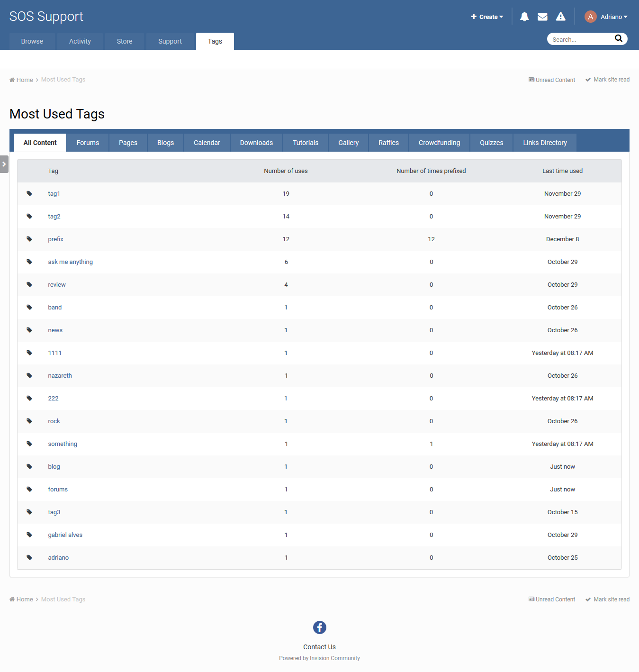Screen dimensions: 639x672
Task: Click the tag icon beside rock
Action: 29,421
